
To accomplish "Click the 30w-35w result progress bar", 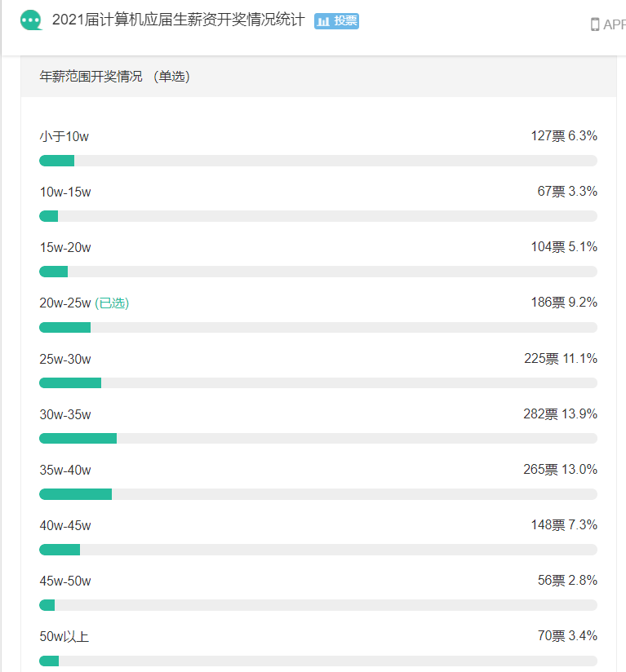I will pos(318,438).
